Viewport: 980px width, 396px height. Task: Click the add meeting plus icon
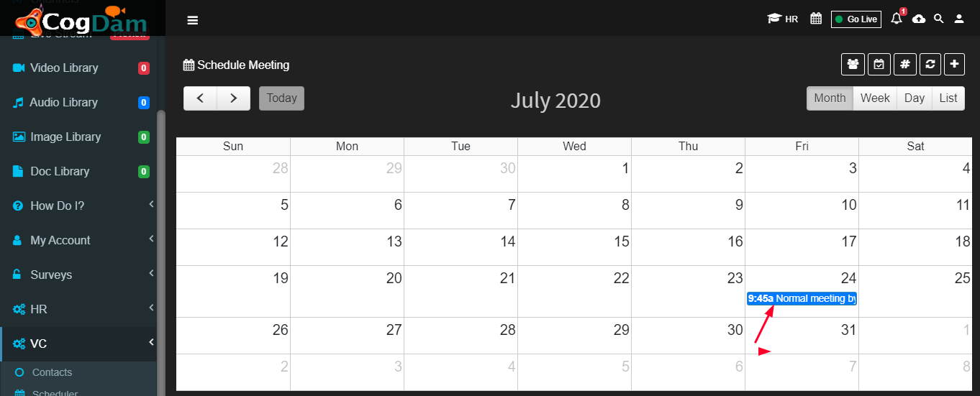954,64
